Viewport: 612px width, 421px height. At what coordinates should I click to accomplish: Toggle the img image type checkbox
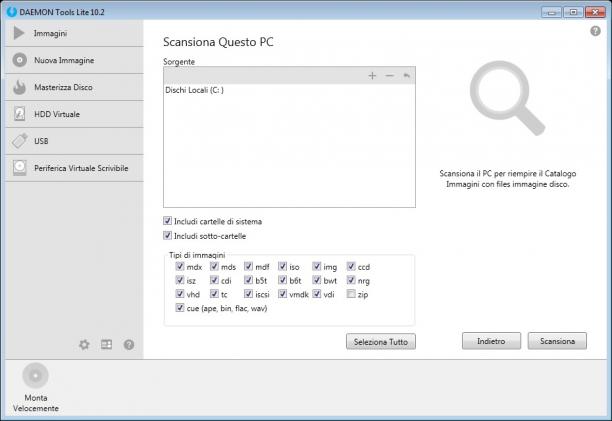click(x=317, y=266)
